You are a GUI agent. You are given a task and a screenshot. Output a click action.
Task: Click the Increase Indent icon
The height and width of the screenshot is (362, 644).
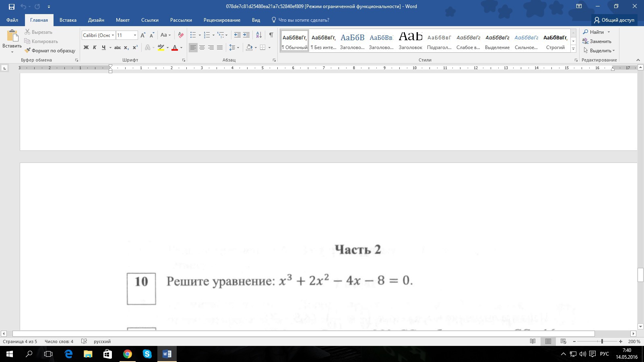tap(246, 35)
